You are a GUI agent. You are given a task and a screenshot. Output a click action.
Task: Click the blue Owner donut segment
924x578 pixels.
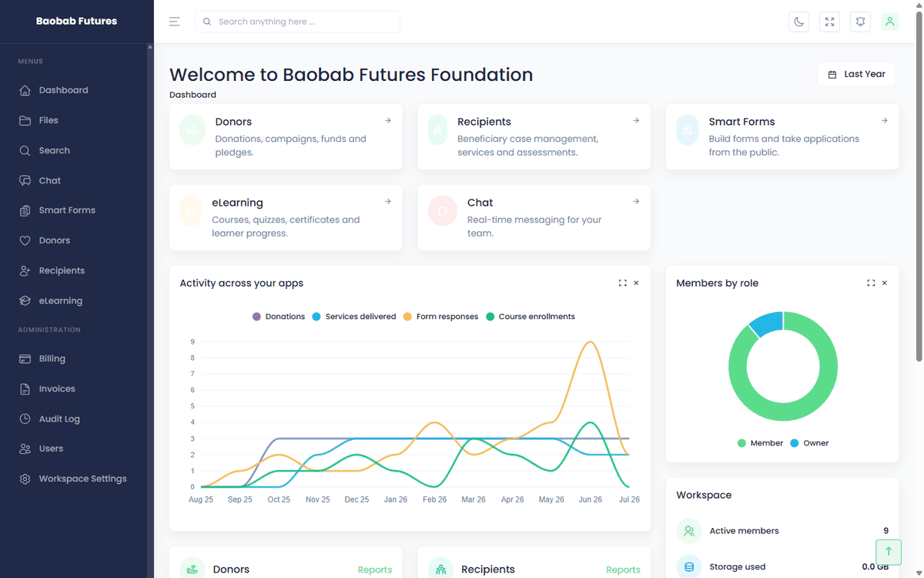click(767, 323)
